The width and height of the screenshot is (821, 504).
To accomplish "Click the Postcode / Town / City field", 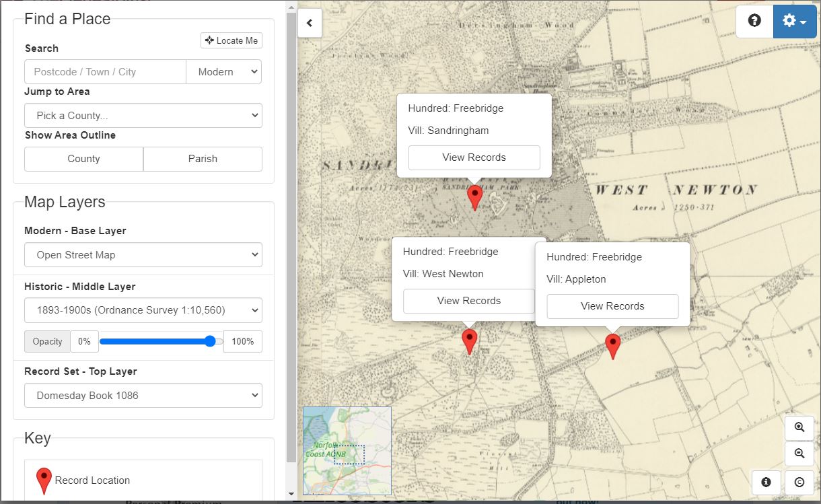I will [105, 72].
